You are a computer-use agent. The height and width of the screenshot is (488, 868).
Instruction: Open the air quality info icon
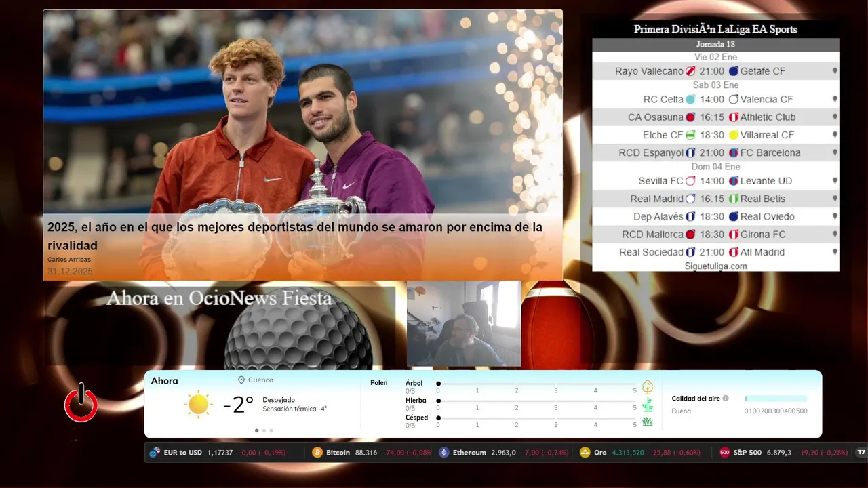[726, 399]
